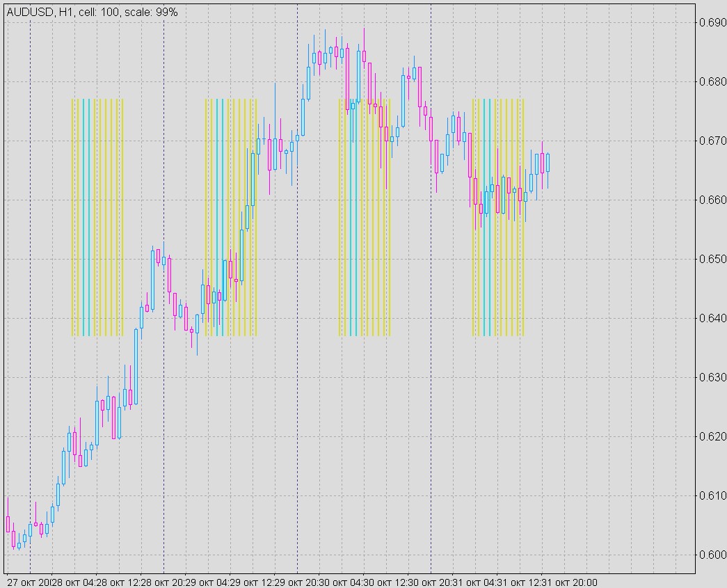
Task: Click the rightmost candlestick on the chart
Action: click(548, 163)
